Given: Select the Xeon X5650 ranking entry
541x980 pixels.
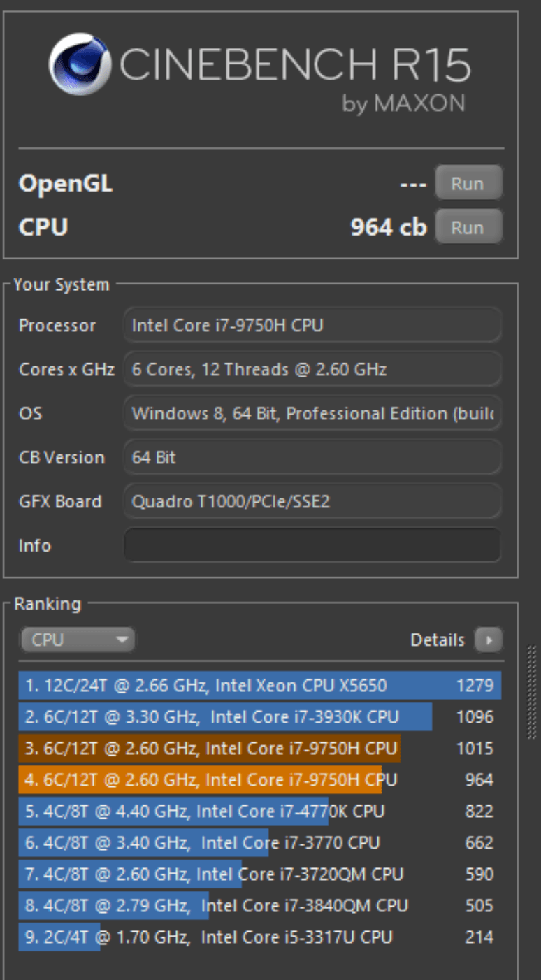Looking at the screenshot, I should 259,685.
